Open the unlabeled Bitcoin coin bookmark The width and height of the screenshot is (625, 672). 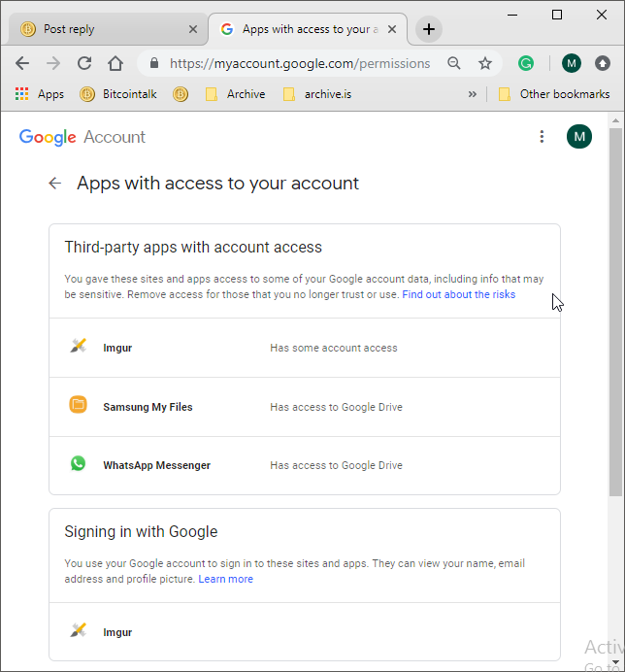181,94
